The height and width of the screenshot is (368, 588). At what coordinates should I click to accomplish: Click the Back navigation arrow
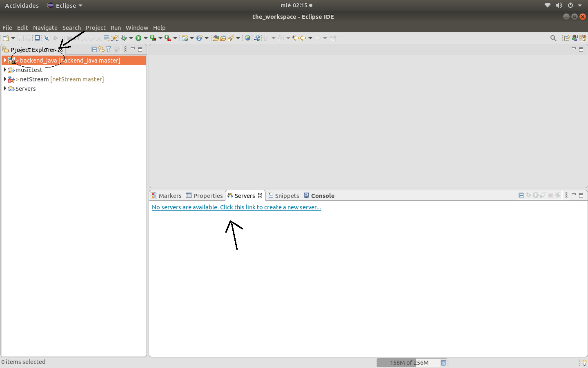(x=303, y=38)
